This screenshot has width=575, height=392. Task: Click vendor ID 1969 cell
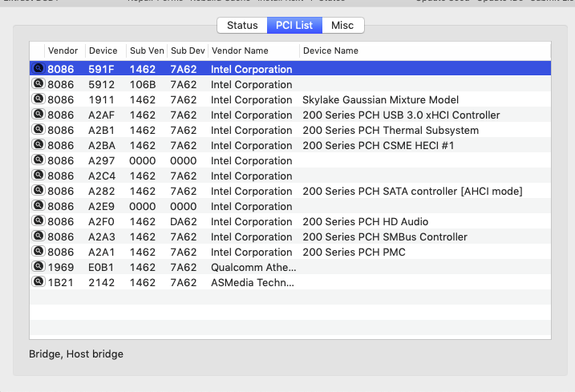(61, 267)
